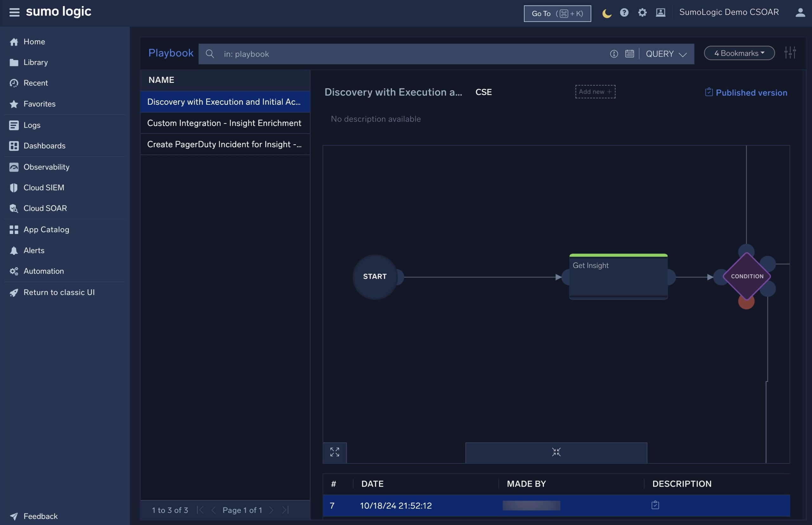This screenshot has height=525, width=812.
Task: Toggle dark mode with the moon icon
Action: [x=606, y=13]
